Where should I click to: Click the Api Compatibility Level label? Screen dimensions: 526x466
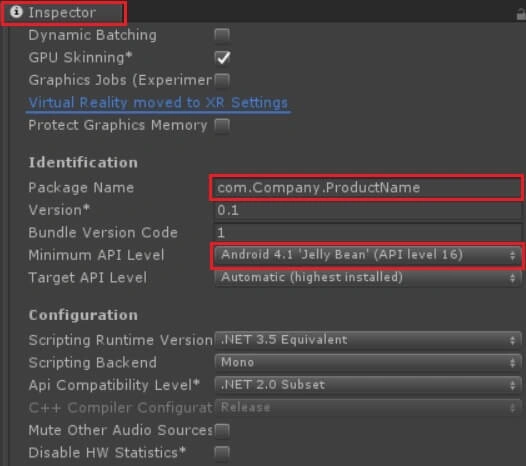click(114, 385)
